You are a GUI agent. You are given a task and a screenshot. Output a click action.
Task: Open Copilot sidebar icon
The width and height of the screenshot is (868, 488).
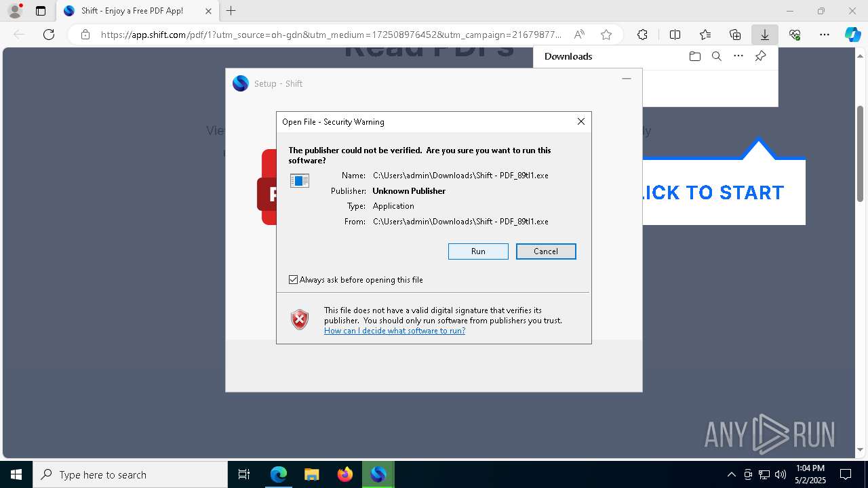(852, 35)
